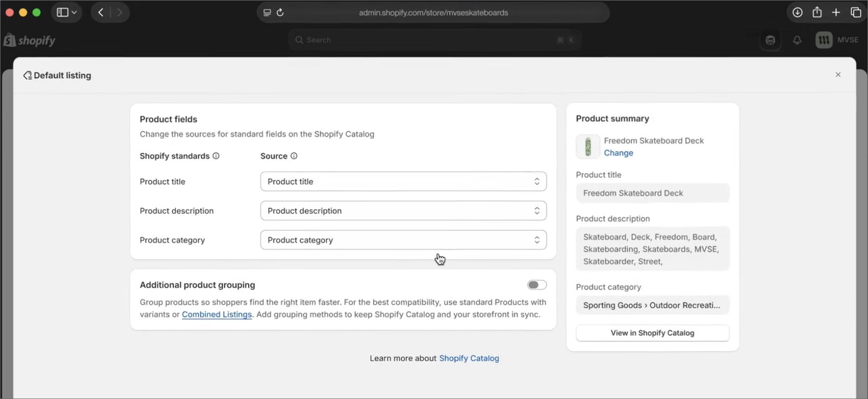Click the MVSE store avatar
Screen dimensions: 868x399
[x=824, y=40]
